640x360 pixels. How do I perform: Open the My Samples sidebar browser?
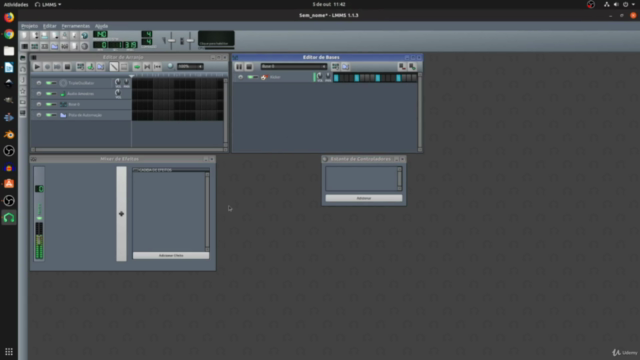22,80
